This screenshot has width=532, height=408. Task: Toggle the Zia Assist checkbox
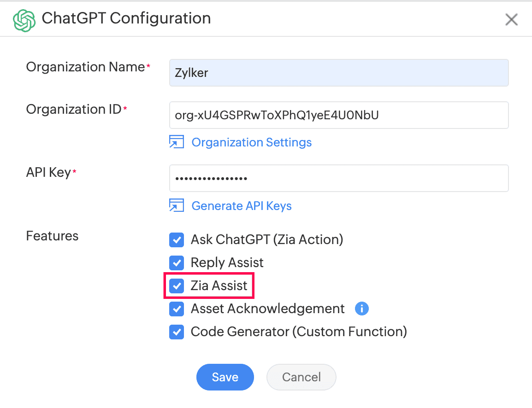(x=177, y=286)
